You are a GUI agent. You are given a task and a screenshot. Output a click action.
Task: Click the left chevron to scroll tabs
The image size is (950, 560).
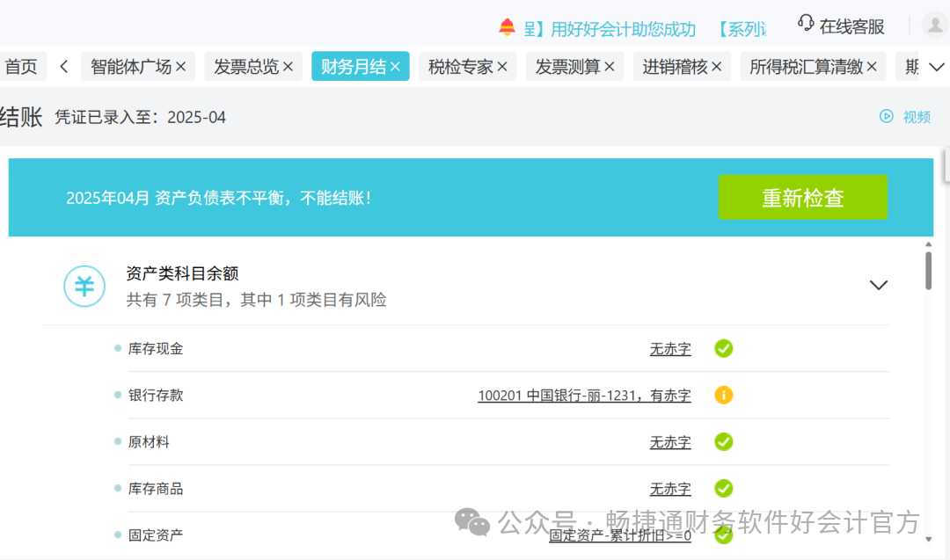coord(63,65)
